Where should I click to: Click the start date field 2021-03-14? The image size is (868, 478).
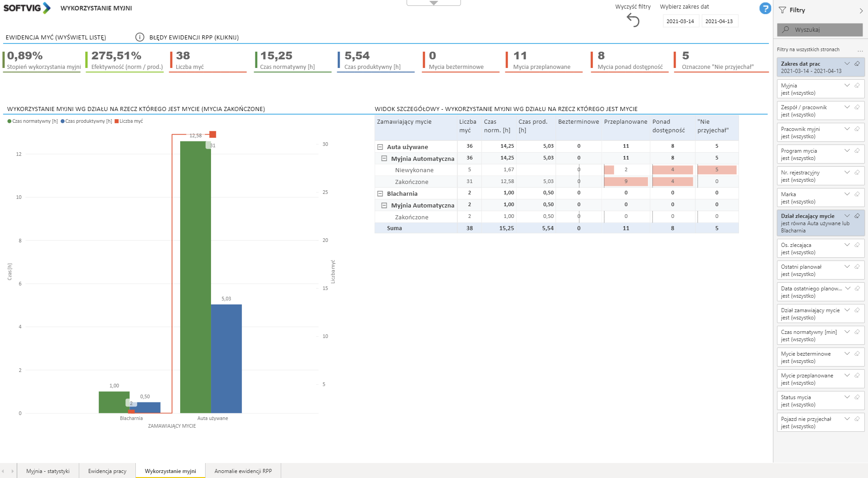680,21
